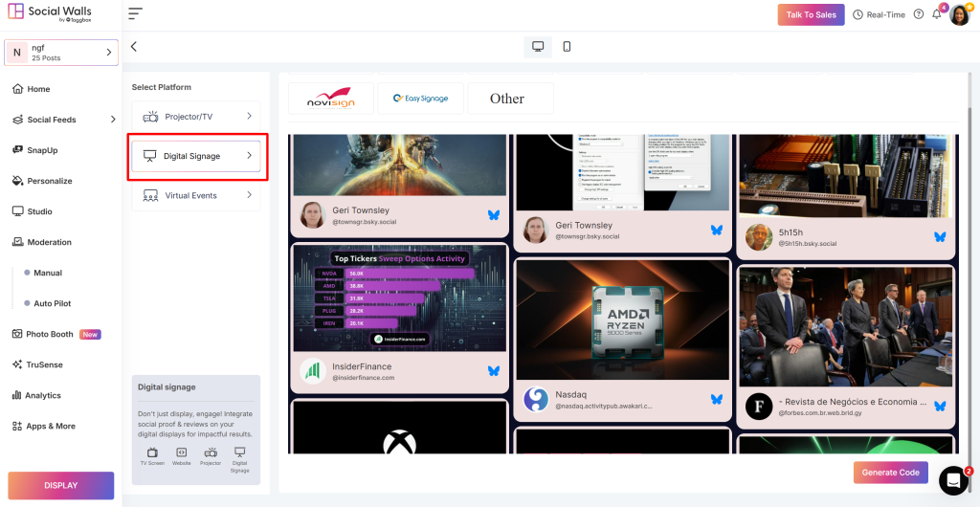Open the notifications bell

pyautogui.click(x=937, y=14)
